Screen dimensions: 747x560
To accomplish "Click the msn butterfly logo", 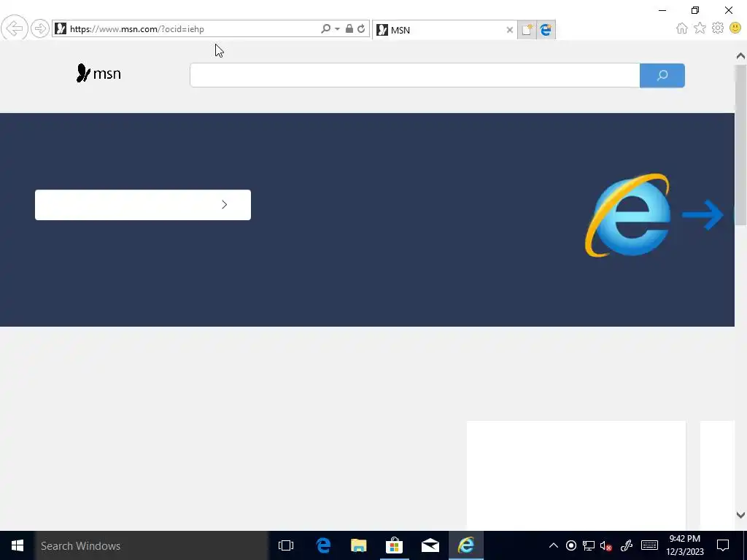I will click(98, 74).
